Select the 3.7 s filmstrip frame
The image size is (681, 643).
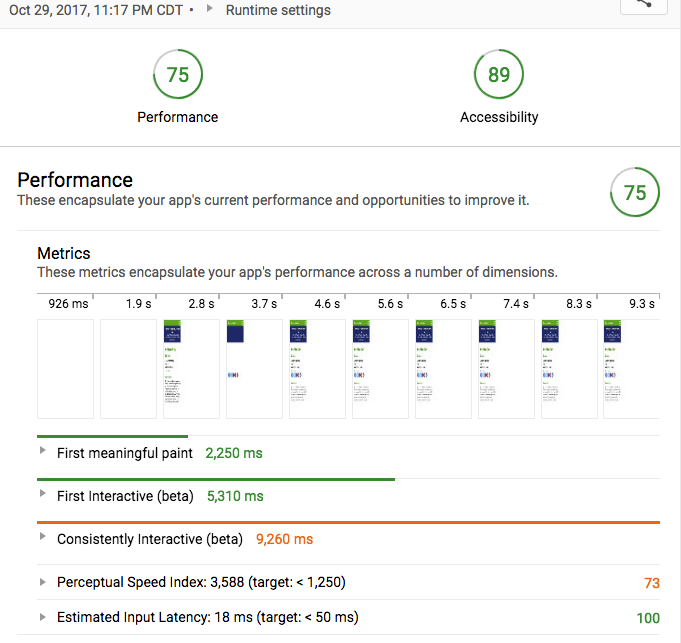(254, 368)
